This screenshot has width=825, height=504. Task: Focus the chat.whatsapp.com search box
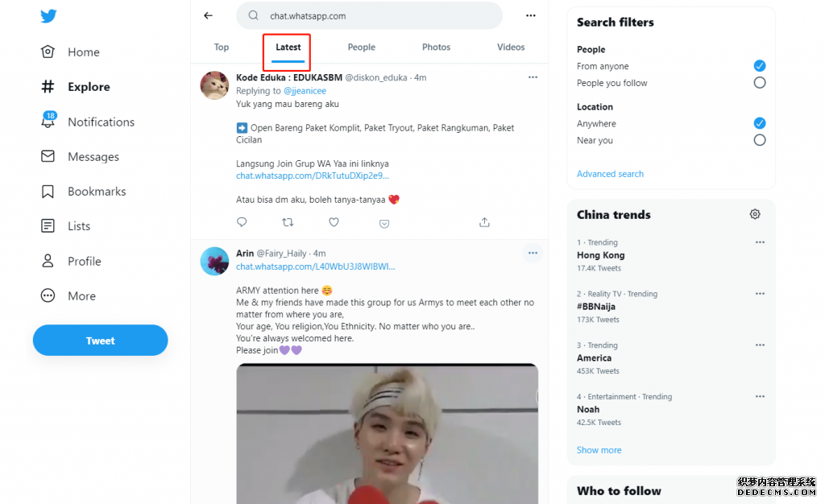(369, 16)
